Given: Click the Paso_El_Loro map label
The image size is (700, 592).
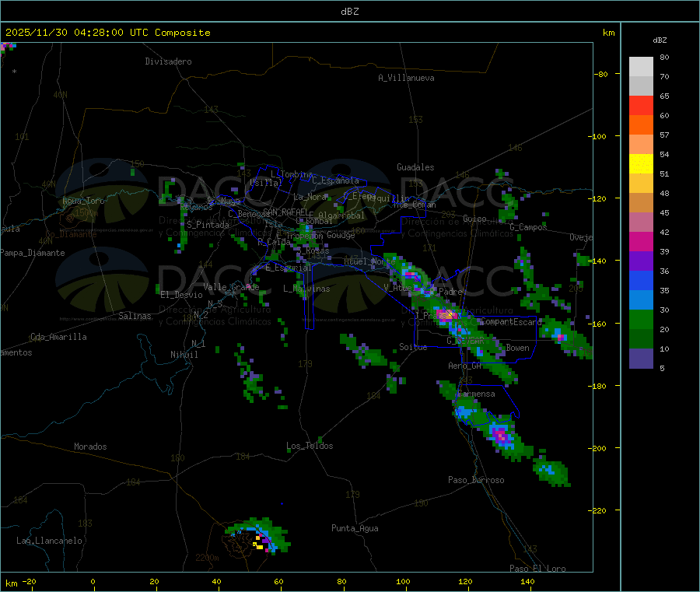Looking at the screenshot, I should click(537, 569).
